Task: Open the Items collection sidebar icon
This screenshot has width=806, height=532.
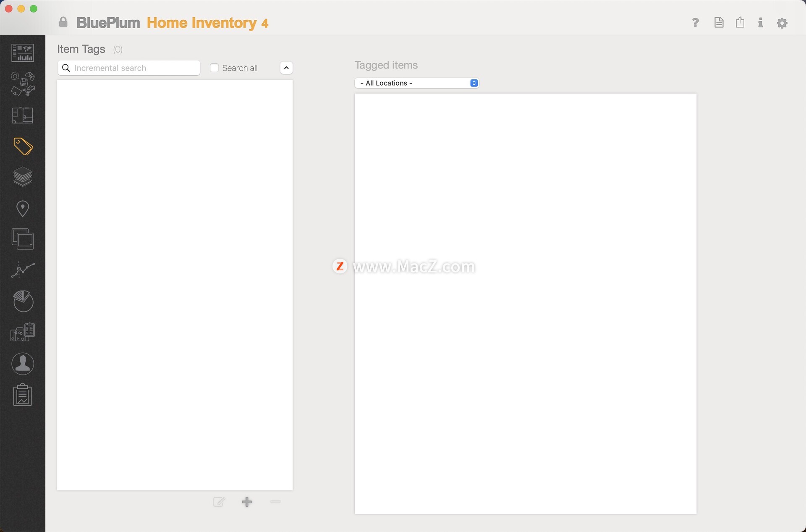Action: tap(23, 84)
